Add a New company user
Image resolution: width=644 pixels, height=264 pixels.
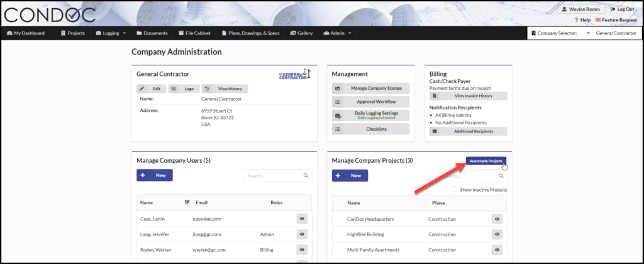coord(155,175)
